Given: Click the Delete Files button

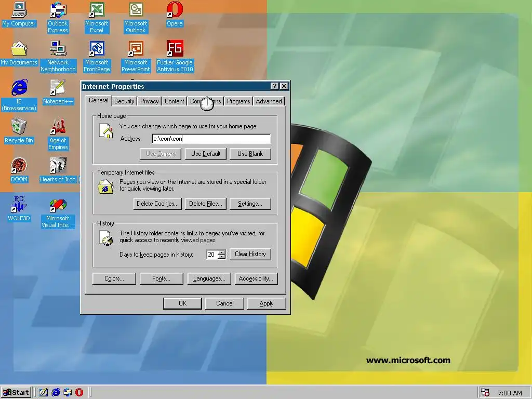Looking at the screenshot, I should click(x=206, y=204).
